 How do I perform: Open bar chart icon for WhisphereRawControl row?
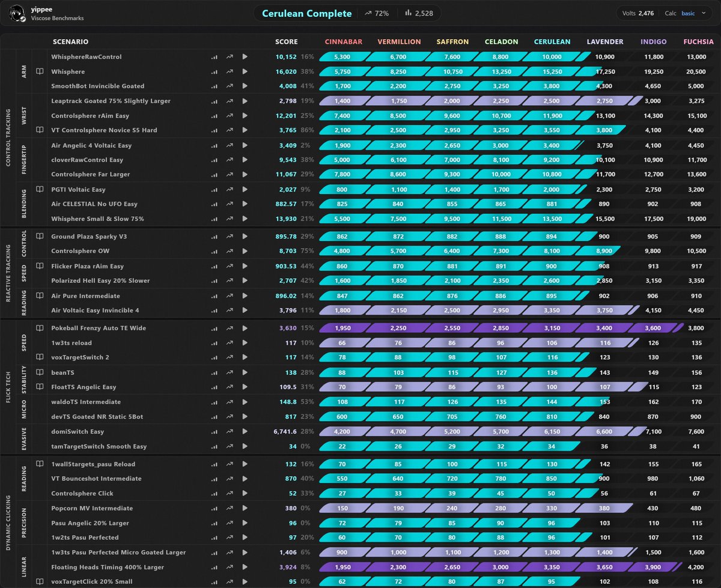(x=214, y=57)
